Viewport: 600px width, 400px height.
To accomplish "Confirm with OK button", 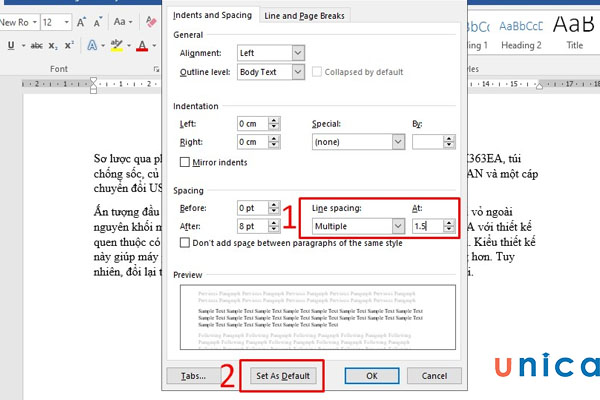I will tap(372, 376).
